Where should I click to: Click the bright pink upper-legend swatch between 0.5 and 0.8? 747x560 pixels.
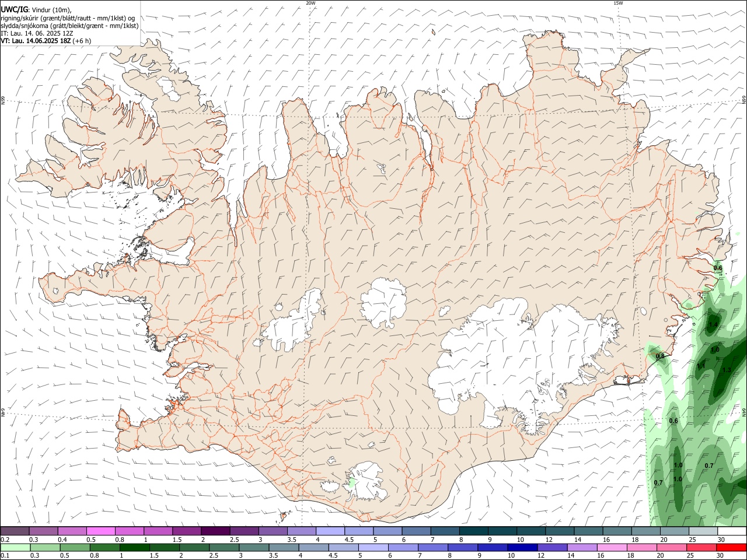coord(100,531)
